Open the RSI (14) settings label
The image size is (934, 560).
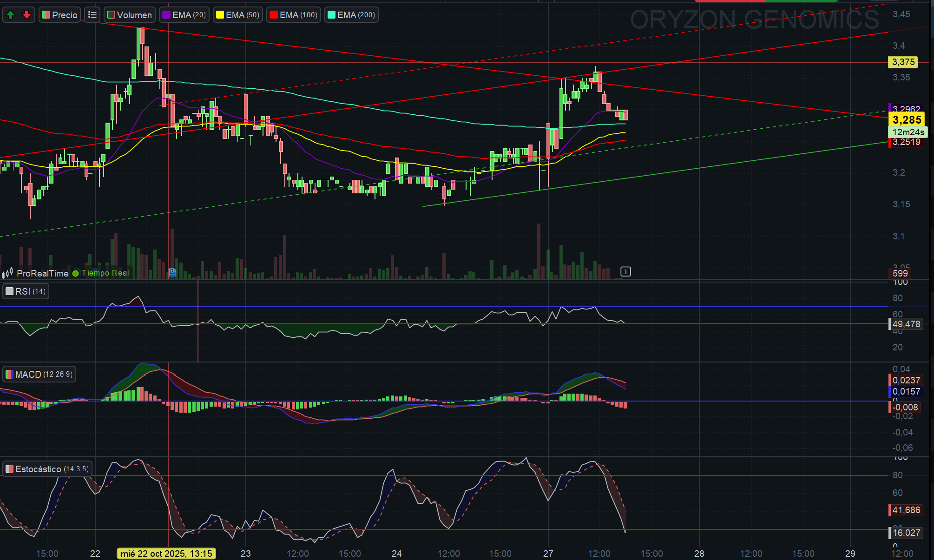26,291
